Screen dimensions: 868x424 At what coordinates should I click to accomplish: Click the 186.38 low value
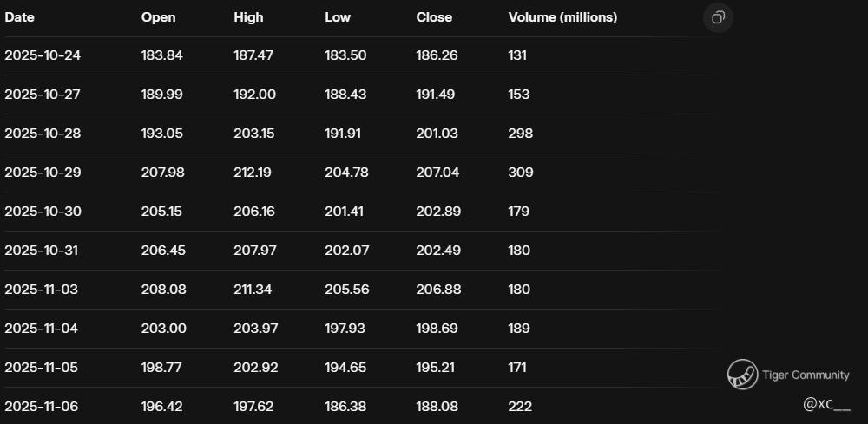coord(345,407)
